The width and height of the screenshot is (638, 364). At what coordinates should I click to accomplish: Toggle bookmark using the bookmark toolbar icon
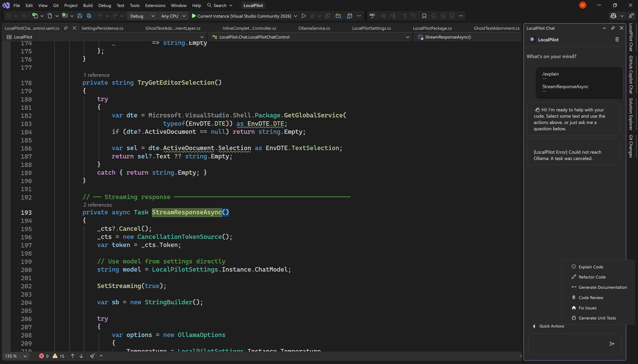[x=424, y=16]
